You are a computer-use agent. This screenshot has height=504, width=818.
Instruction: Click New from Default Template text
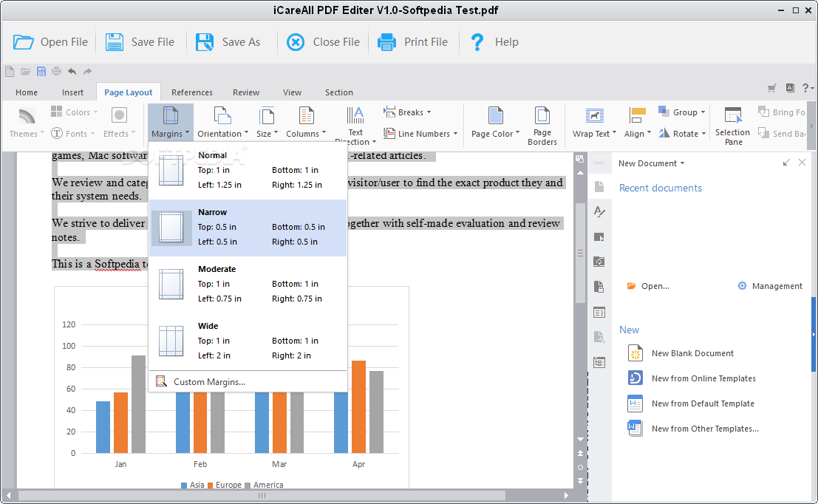pyautogui.click(x=703, y=403)
